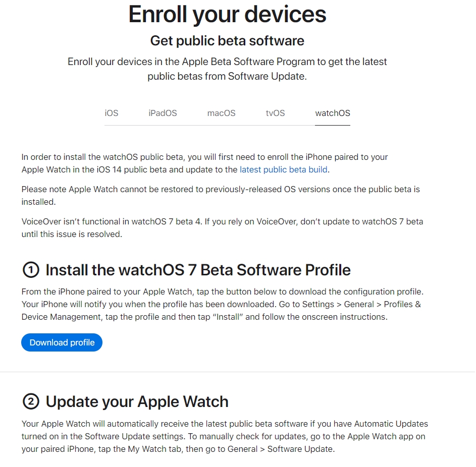Click the Please note Apple Watch restore warning
The width and height of the screenshot is (476, 467).
click(x=220, y=195)
